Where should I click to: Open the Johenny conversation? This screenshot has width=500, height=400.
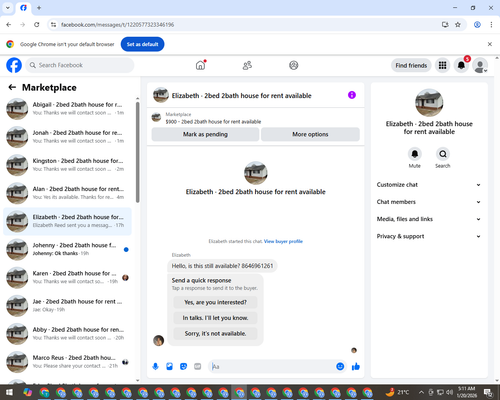pos(67,249)
